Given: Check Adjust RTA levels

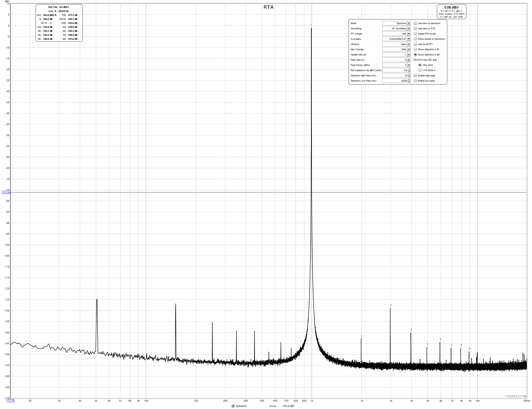Looking at the screenshot, I should [415, 33].
